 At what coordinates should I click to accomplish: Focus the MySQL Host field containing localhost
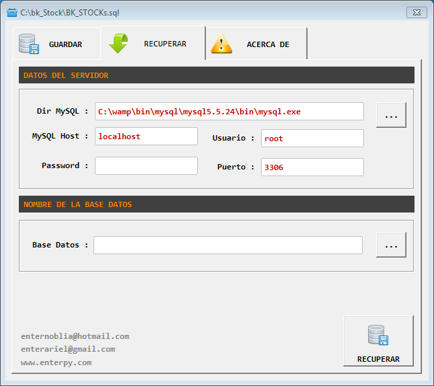tap(146, 136)
